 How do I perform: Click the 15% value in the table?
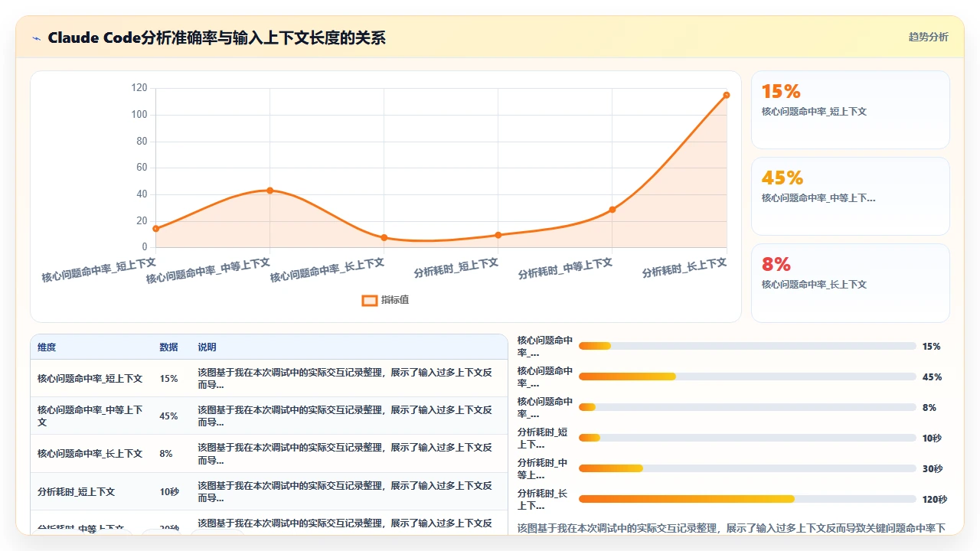point(168,379)
